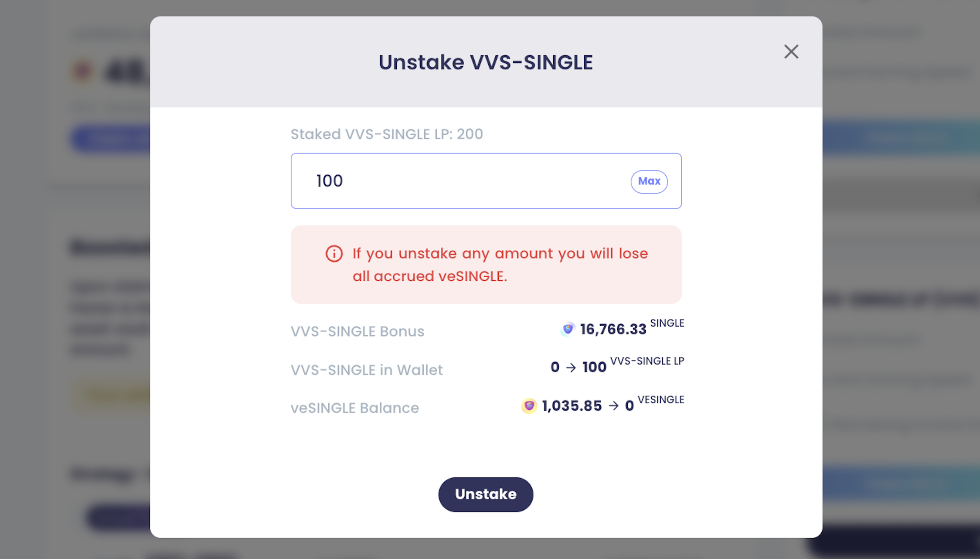Click the arrow in veSINGLE Balance row
Screen dimensions: 980x559
click(613, 406)
